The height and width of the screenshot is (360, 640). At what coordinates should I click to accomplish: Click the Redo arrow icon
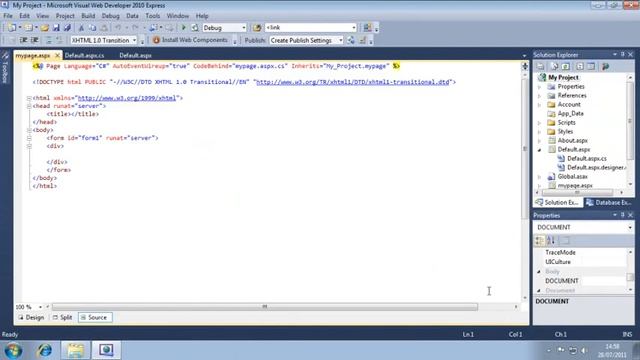pos(135,28)
